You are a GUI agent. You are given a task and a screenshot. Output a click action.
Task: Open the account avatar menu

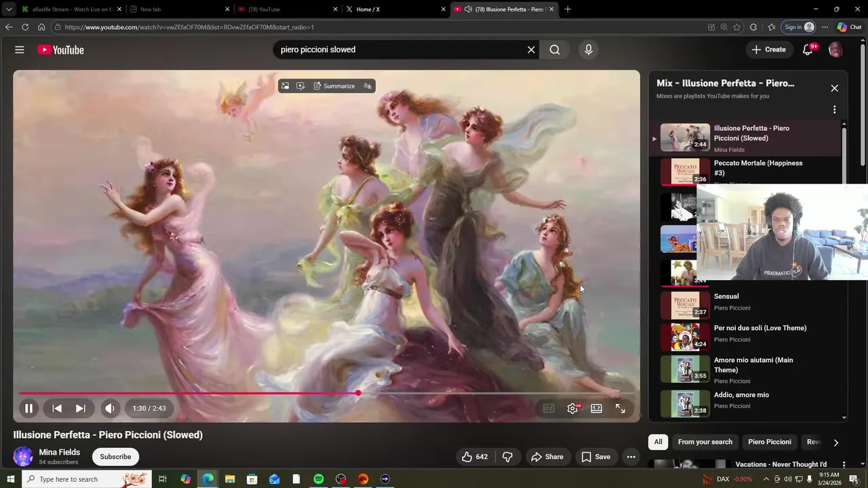coord(835,49)
